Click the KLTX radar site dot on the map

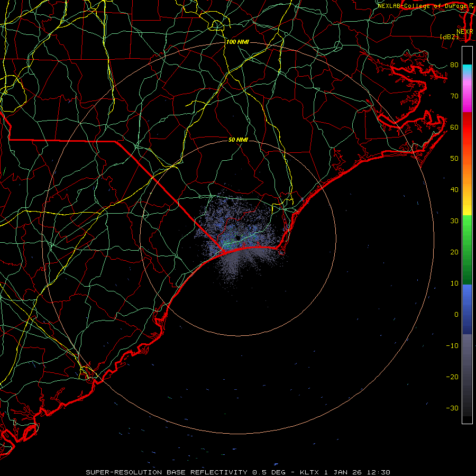237,237
